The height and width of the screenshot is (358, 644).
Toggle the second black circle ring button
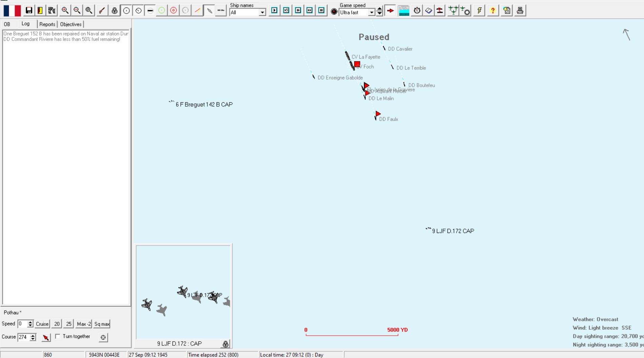[138, 11]
